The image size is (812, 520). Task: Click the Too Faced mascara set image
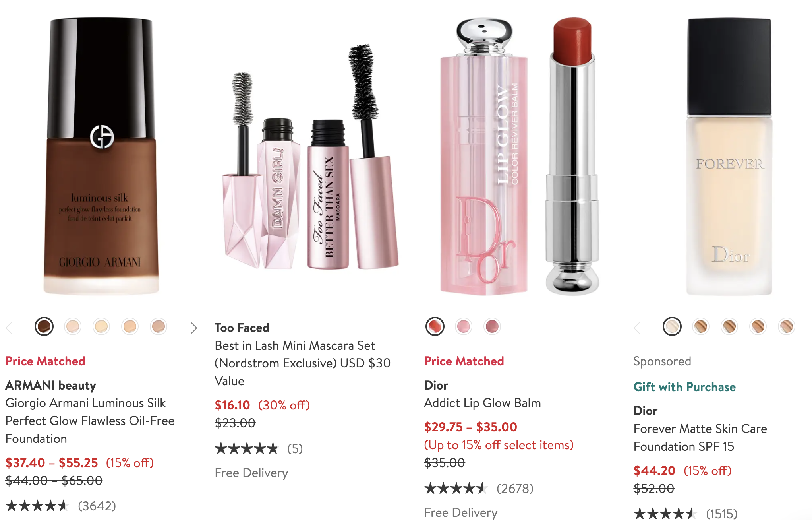pyautogui.click(x=309, y=157)
